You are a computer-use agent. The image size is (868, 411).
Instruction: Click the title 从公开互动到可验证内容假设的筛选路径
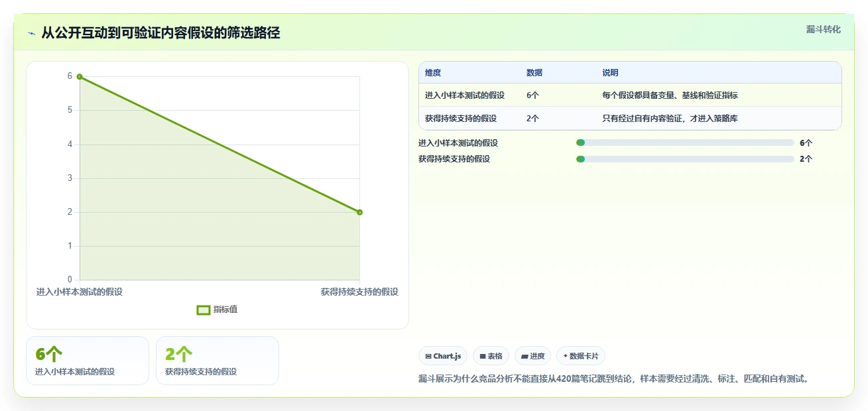tap(160, 33)
